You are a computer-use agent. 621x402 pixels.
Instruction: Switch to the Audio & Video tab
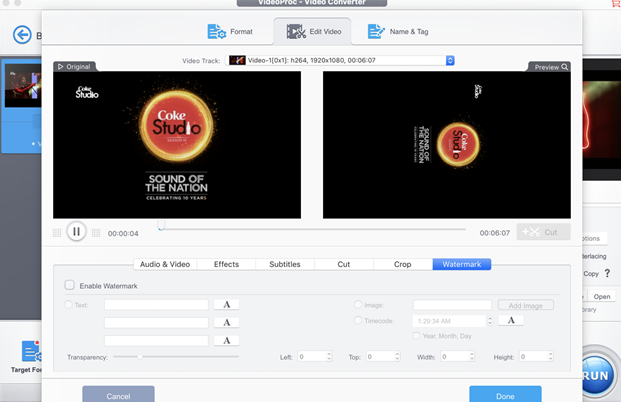[165, 264]
